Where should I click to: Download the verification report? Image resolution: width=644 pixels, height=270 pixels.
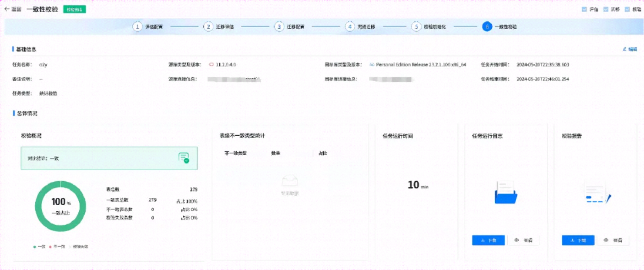coord(578,240)
